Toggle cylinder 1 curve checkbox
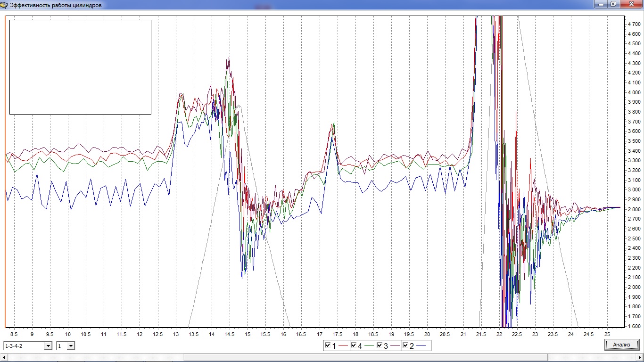This screenshot has height=362, width=644. (328, 346)
